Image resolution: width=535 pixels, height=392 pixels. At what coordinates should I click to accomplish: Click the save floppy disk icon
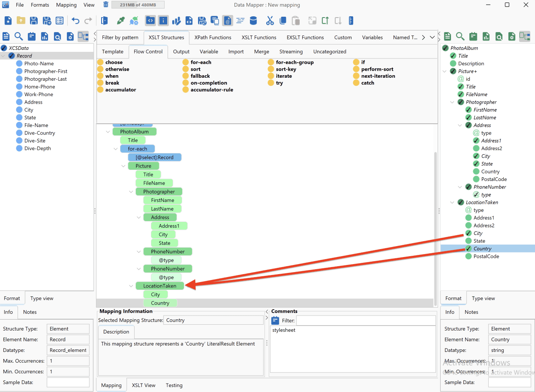(x=34, y=20)
